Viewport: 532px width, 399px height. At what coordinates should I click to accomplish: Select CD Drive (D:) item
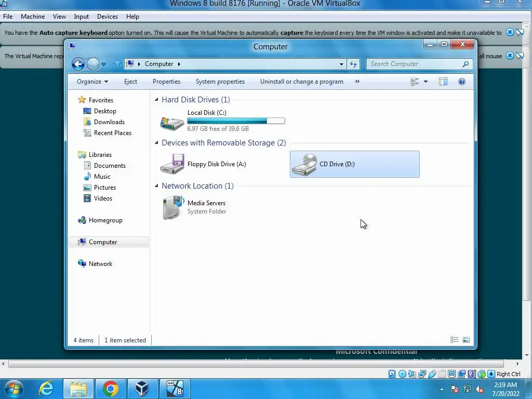(354, 164)
